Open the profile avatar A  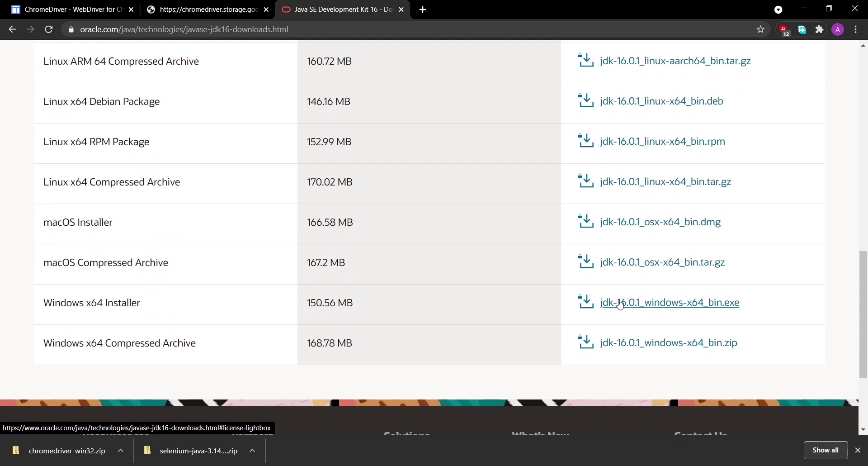click(x=838, y=29)
